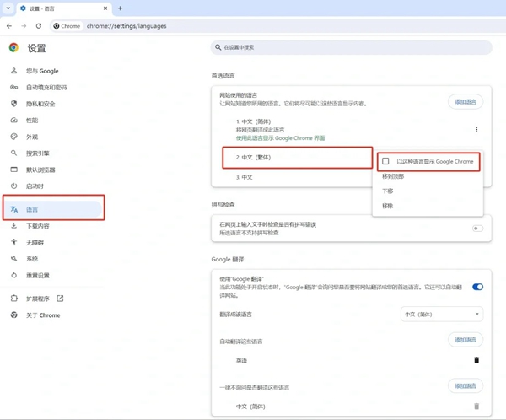The image size is (506, 420).
Task: Select 下移 from the context menu
Action: [388, 191]
